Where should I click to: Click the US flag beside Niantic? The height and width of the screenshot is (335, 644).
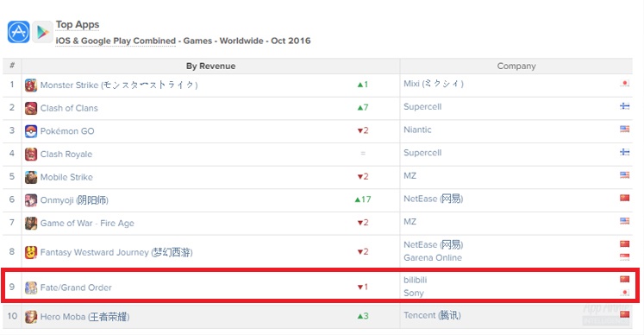point(624,130)
